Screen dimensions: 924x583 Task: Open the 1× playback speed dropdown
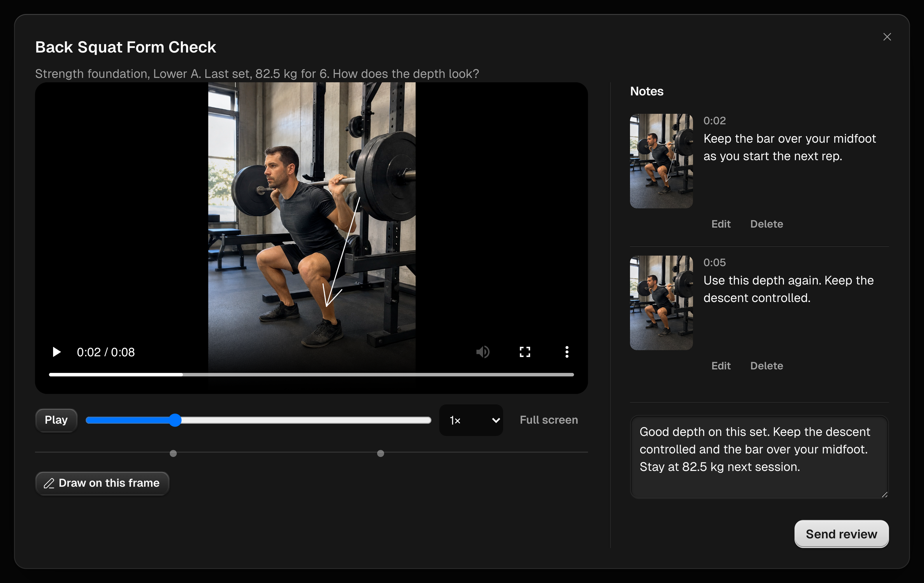coord(471,420)
